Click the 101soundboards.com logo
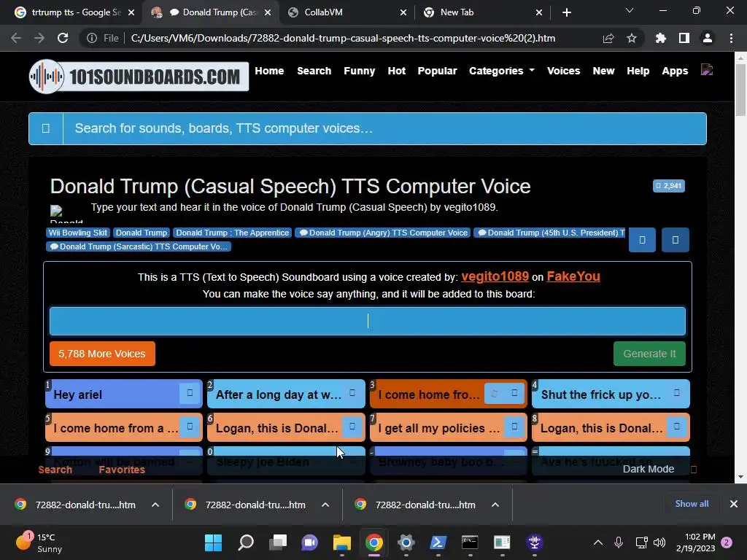This screenshot has width=747, height=560. pyautogui.click(x=139, y=76)
